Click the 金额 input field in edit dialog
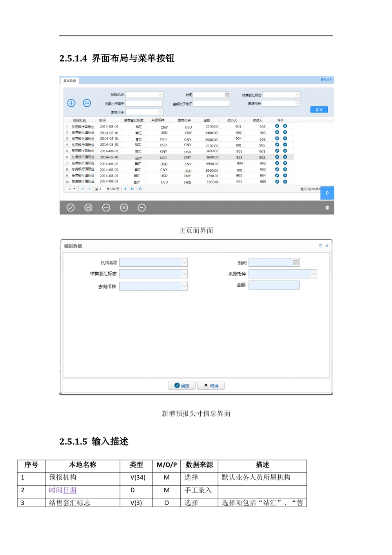392x555 pixels. [274, 285]
